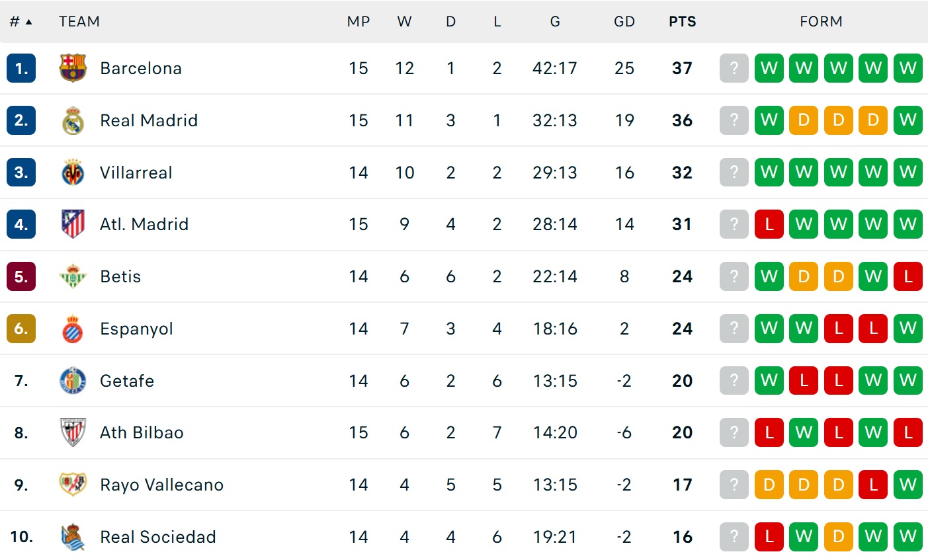
Task: Sort table by rank number column
Action: tap(21, 22)
